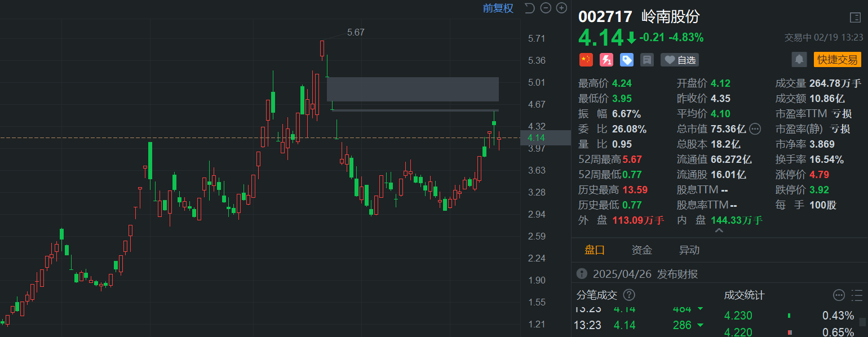Zoom out the candlestick chart
This screenshot has width=868, height=337.
(545, 8)
